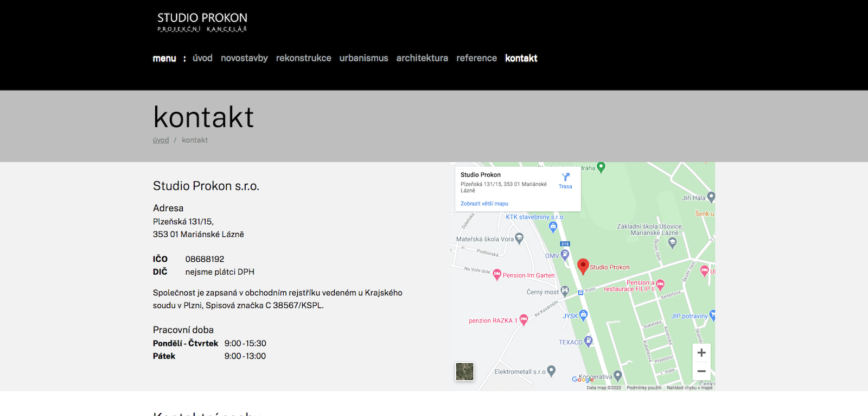868x416 pixels.
Task: Zoom out on the map
Action: (x=701, y=371)
